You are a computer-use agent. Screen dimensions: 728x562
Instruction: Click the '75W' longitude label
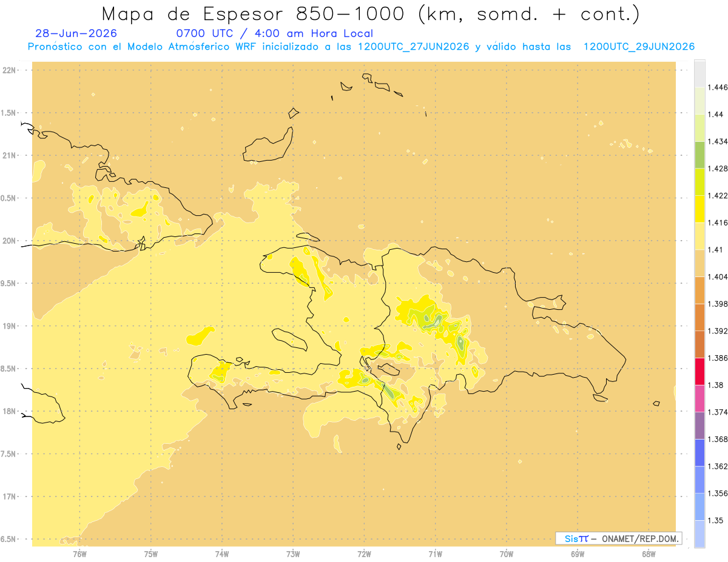click(151, 554)
